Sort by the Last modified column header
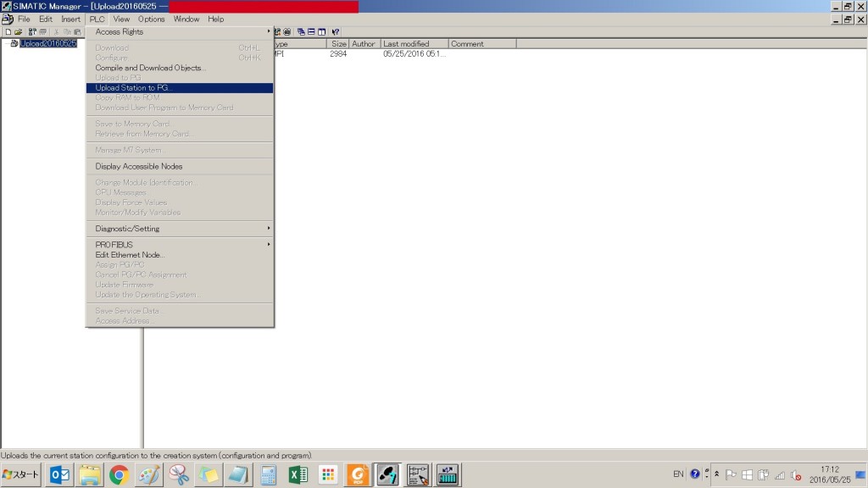The image size is (868, 488). click(x=415, y=44)
